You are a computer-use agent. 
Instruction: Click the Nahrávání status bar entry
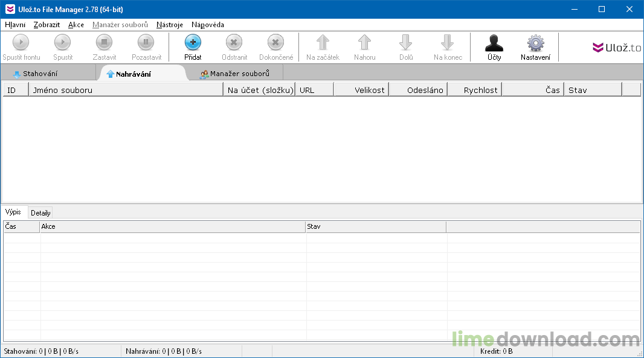(x=164, y=351)
